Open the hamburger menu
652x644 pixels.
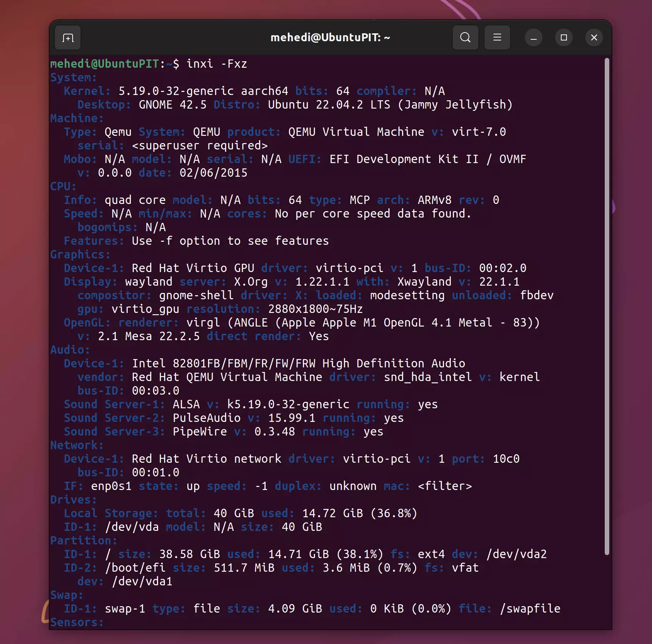click(497, 37)
